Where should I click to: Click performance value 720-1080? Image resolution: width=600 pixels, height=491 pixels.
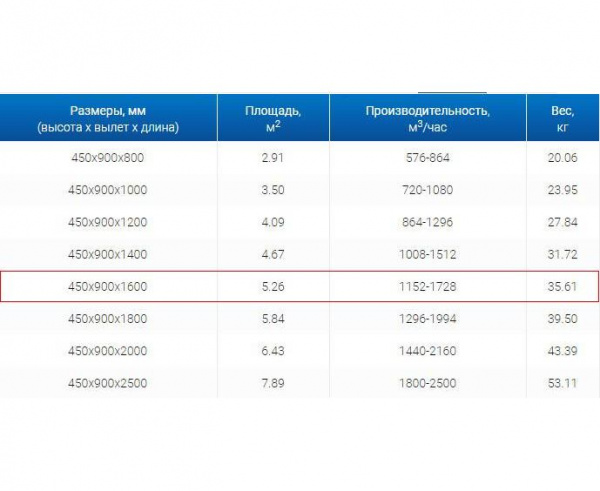pos(428,190)
